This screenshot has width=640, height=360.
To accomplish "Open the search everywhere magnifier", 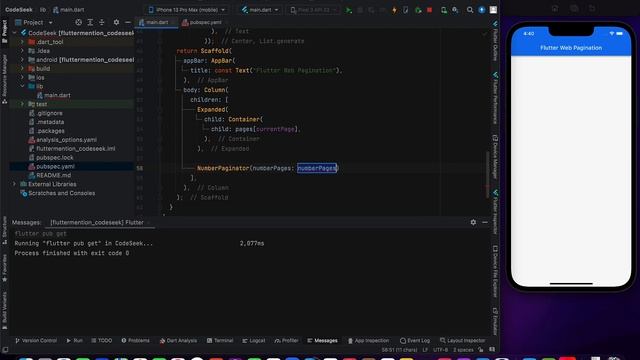I will pyautogui.click(x=470, y=10).
